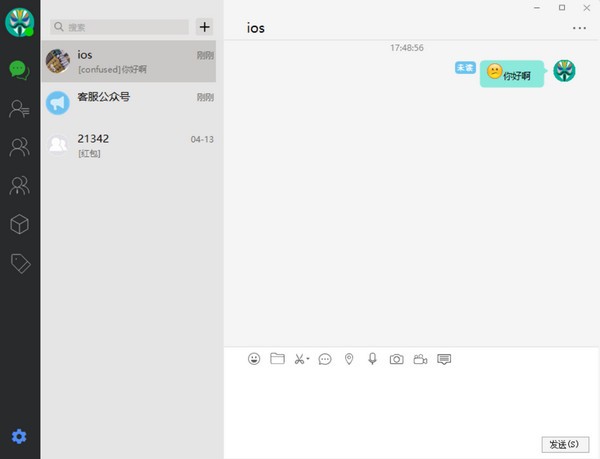Open the three-dot chat options menu
600x459 pixels.
580,28
